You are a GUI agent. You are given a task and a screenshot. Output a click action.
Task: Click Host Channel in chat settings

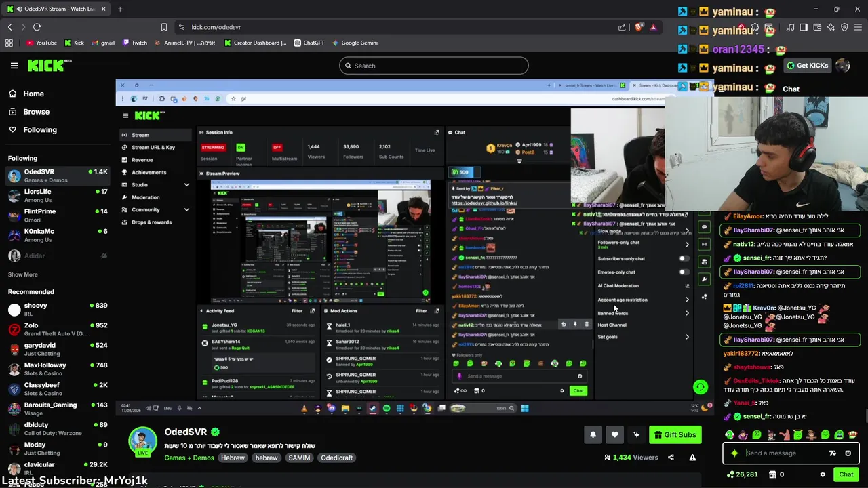[612, 325]
